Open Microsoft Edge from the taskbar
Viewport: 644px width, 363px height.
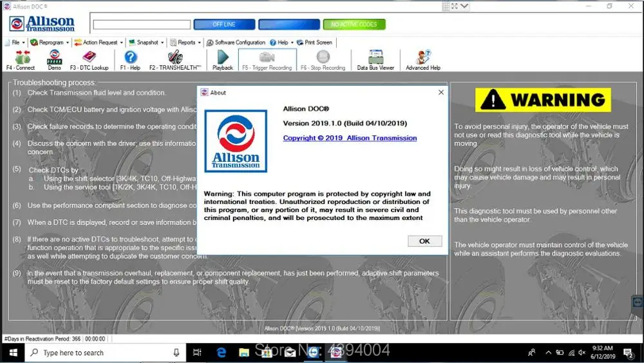[x=221, y=352]
